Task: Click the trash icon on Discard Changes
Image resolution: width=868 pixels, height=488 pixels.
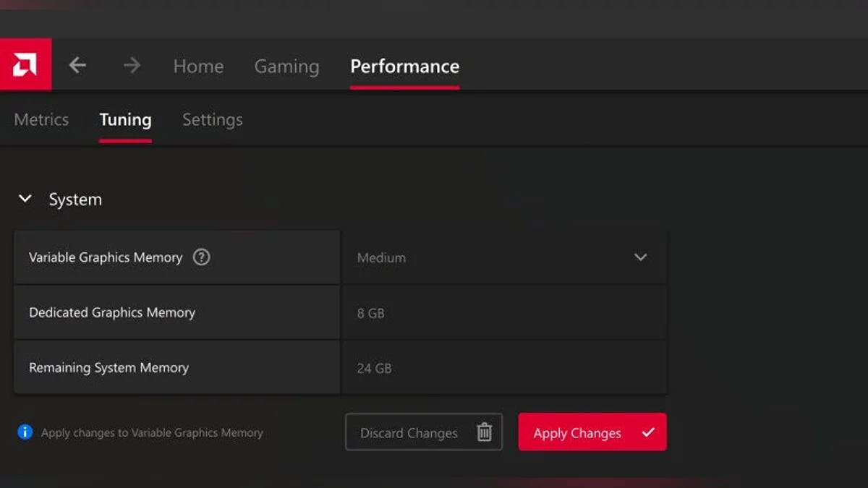Action: coord(485,432)
